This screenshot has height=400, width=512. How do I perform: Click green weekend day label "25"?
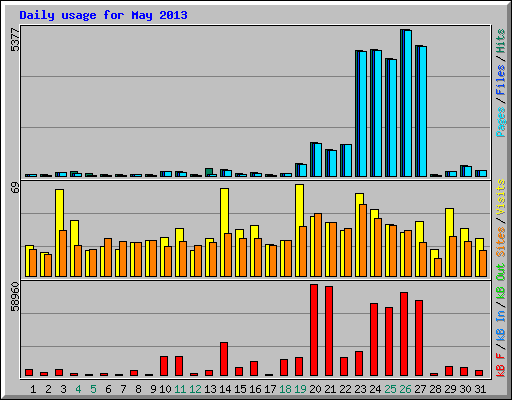pyautogui.click(x=390, y=389)
